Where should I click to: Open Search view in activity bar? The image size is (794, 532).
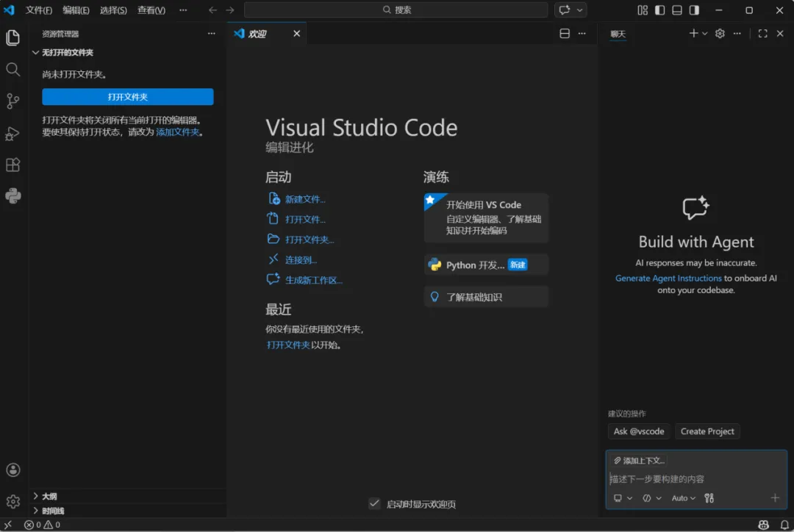(12, 69)
